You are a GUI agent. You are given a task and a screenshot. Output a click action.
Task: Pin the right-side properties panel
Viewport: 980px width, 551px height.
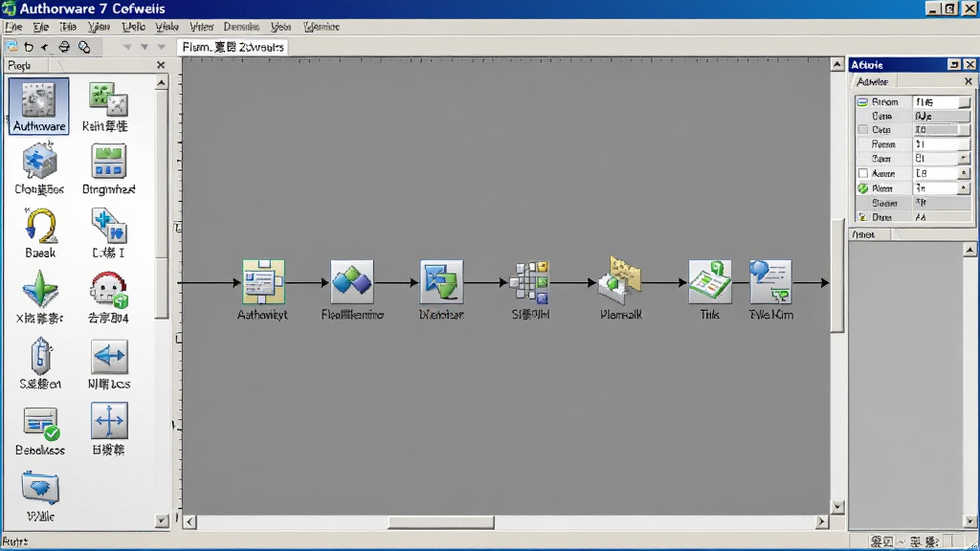click(x=954, y=64)
